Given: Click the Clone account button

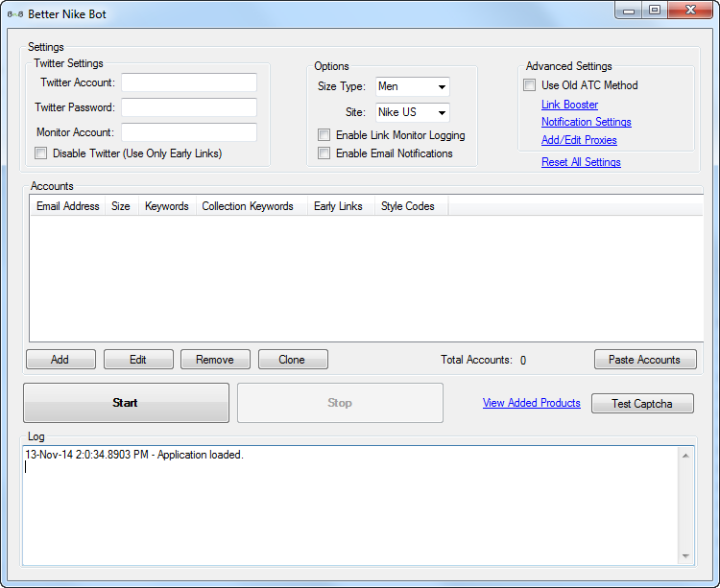Looking at the screenshot, I should click(x=293, y=360).
